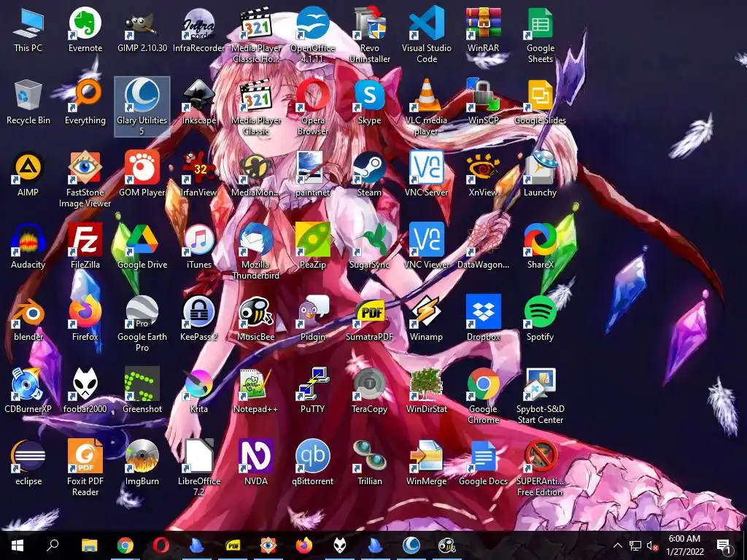This screenshot has width=747, height=560.
Task: Select the Audacity shortcut
Action: pyautogui.click(x=28, y=246)
